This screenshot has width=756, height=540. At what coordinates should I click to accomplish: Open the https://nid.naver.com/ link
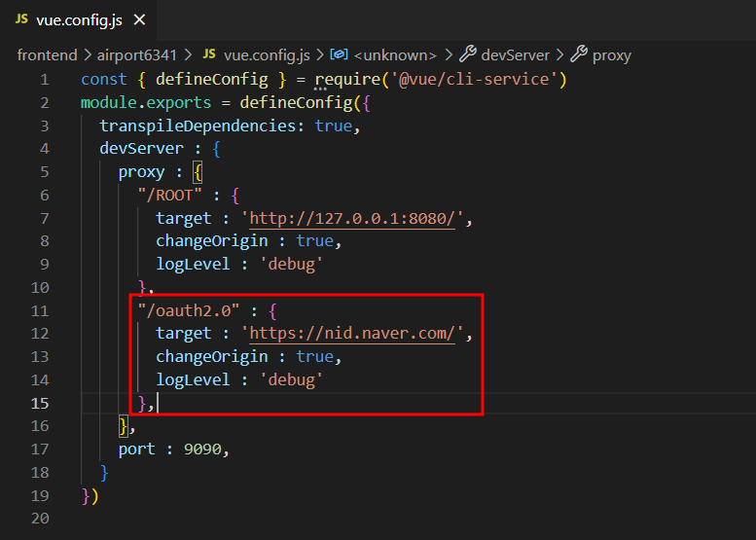coord(352,334)
